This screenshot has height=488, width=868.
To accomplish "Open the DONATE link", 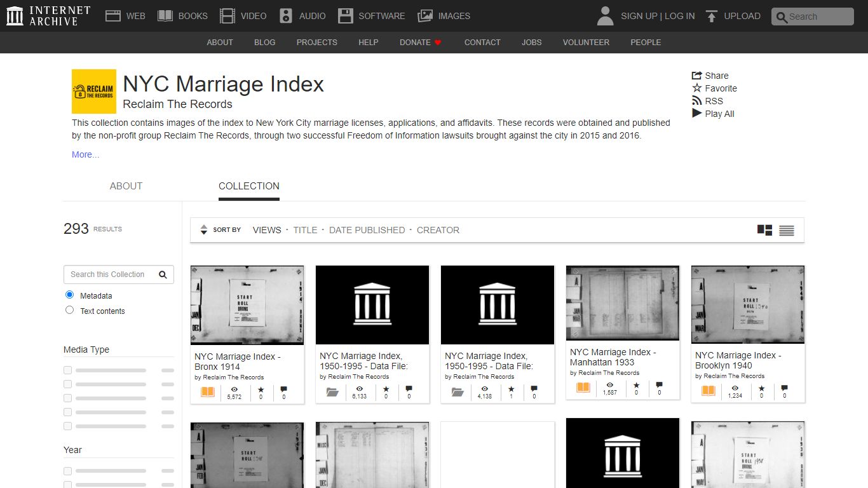I will 420,43.
